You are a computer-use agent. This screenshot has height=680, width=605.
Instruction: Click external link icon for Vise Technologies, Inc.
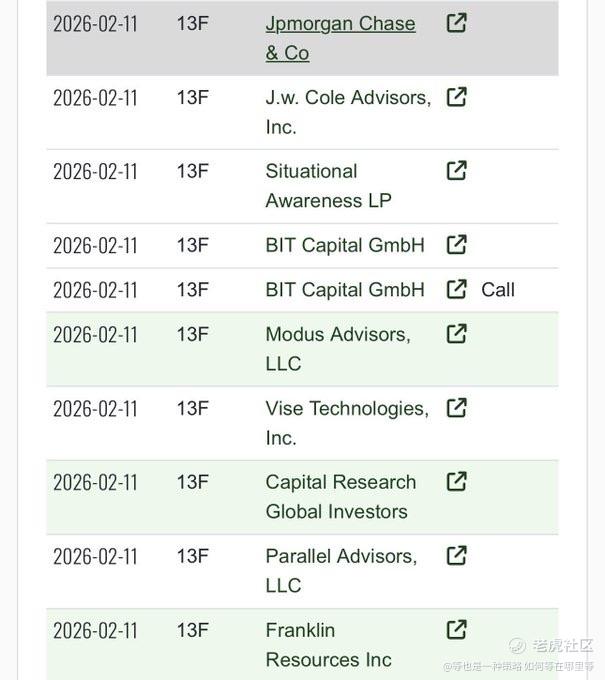(x=456, y=408)
